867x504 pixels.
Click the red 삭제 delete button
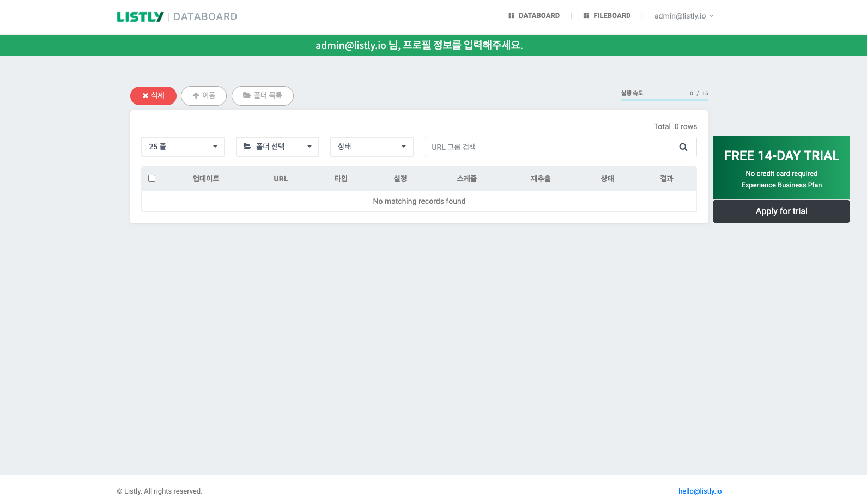(153, 96)
